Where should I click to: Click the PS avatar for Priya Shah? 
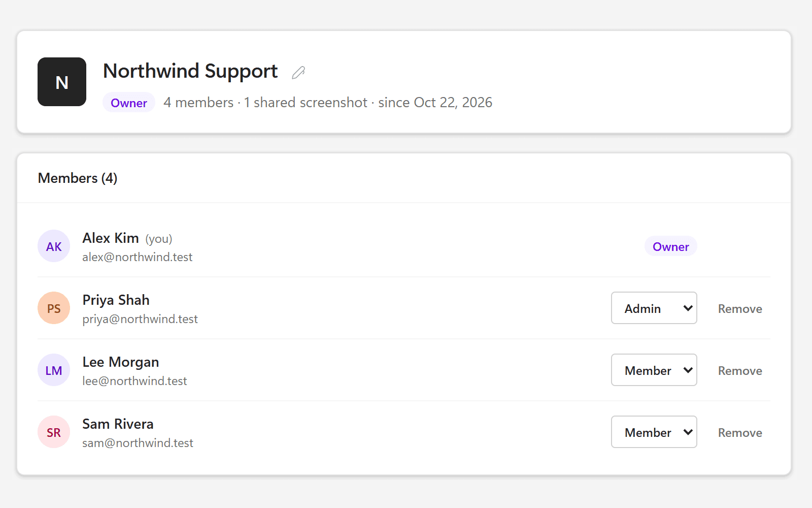[x=54, y=308]
